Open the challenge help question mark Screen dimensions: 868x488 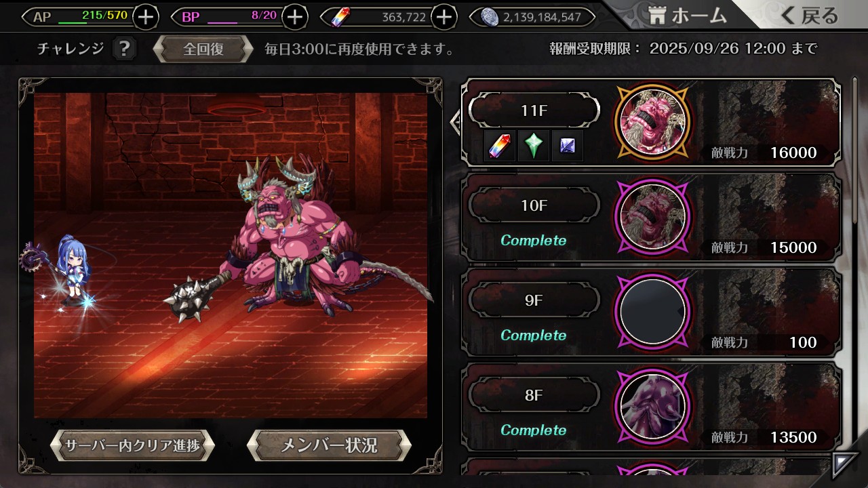point(123,49)
